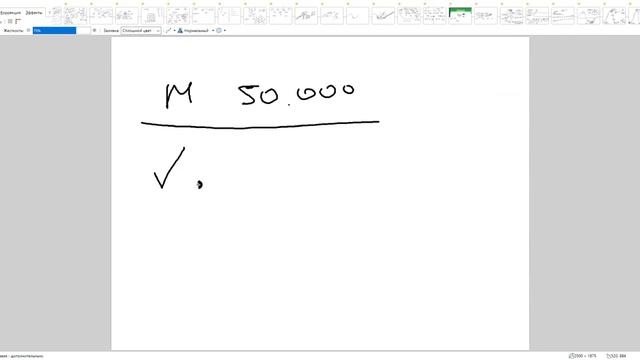This screenshot has height=360, width=640.
Task: Click the image size readout in status bar
Action: (583, 356)
